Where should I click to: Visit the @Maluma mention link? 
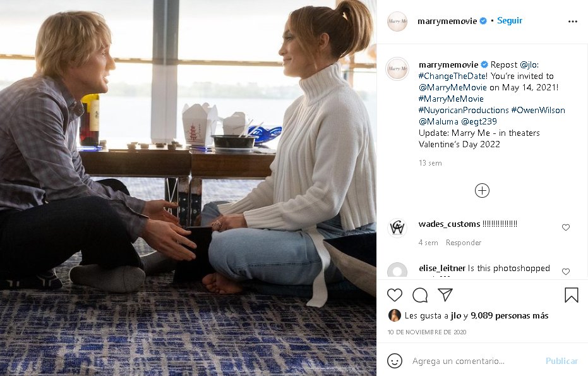438,121
